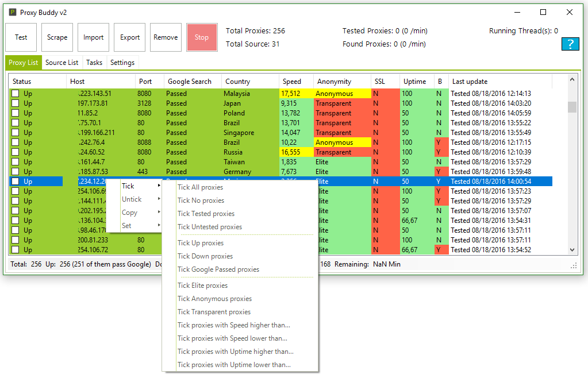Click the proxy list scroll down arrow
Screen dimensions: 588x378
point(571,250)
